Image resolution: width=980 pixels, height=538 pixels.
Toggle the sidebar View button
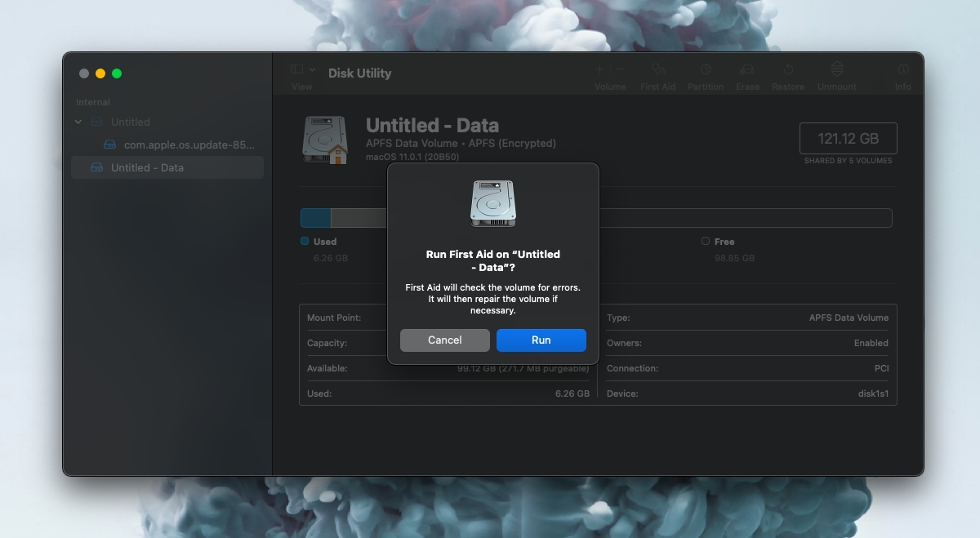tap(296, 70)
